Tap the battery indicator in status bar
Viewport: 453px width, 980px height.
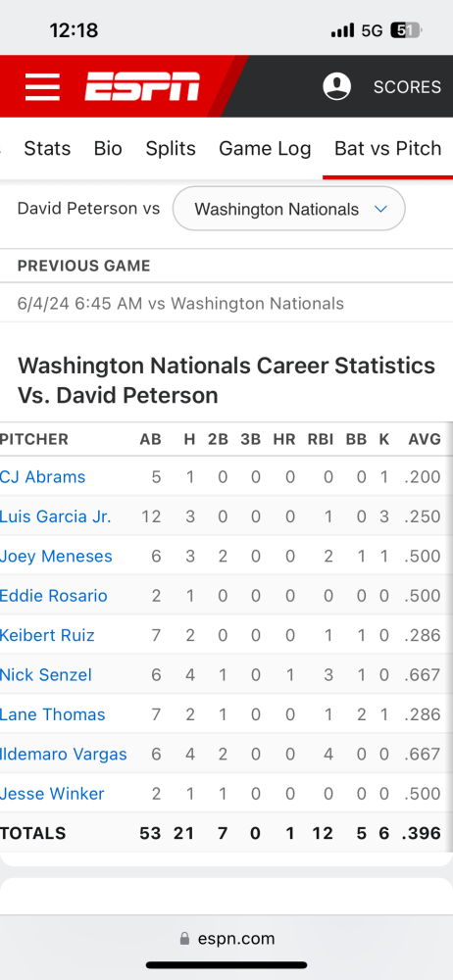tap(406, 30)
